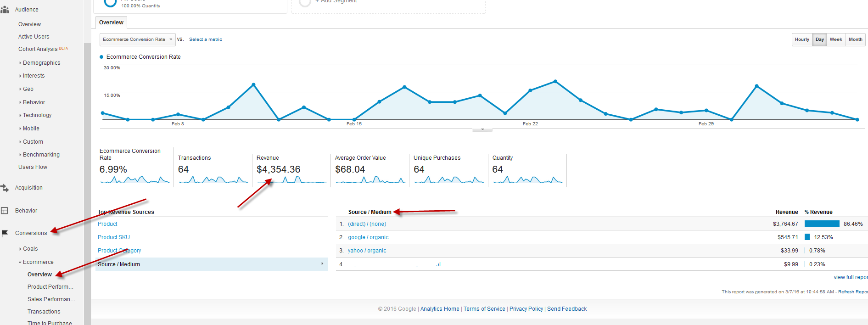Click the blue revenue bar for direct traffic
Image resolution: width=868 pixels, height=325 pixels.
[x=822, y=224]
